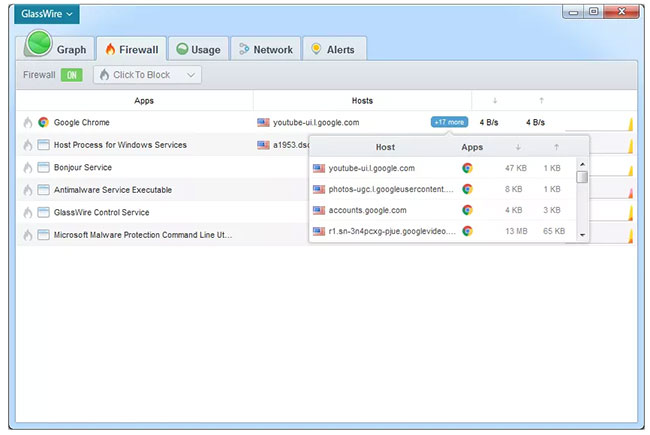This screenshot has height=435, width=650.
Task: Click the Firewall label text
Action: (39, 75)
